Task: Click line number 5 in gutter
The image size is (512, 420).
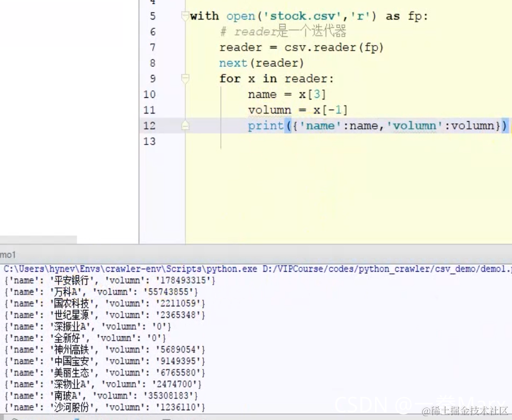Action: coord(153,16)
